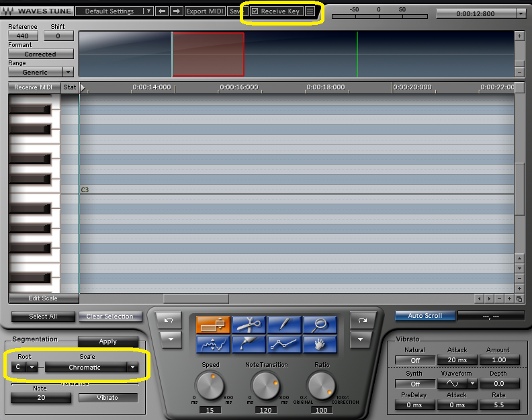Select the hand navigation tool
Viewport: 532px width, 420px height.
point(320,345)
